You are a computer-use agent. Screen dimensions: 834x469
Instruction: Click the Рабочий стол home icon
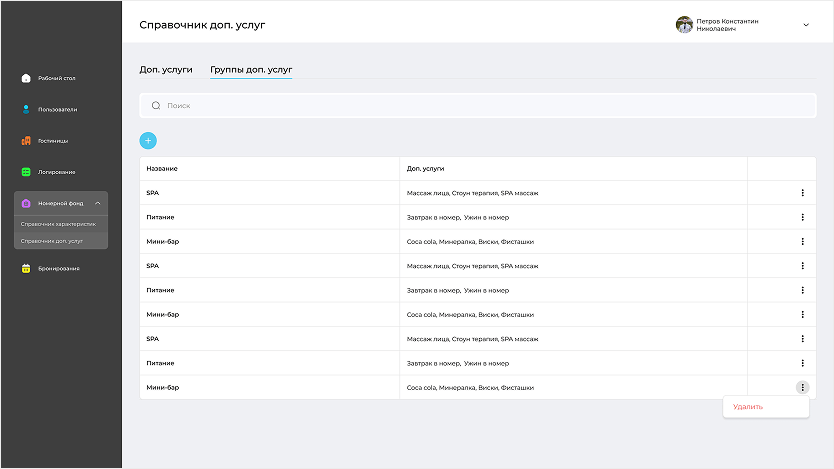pyautogui.click(x=26, y=78)
